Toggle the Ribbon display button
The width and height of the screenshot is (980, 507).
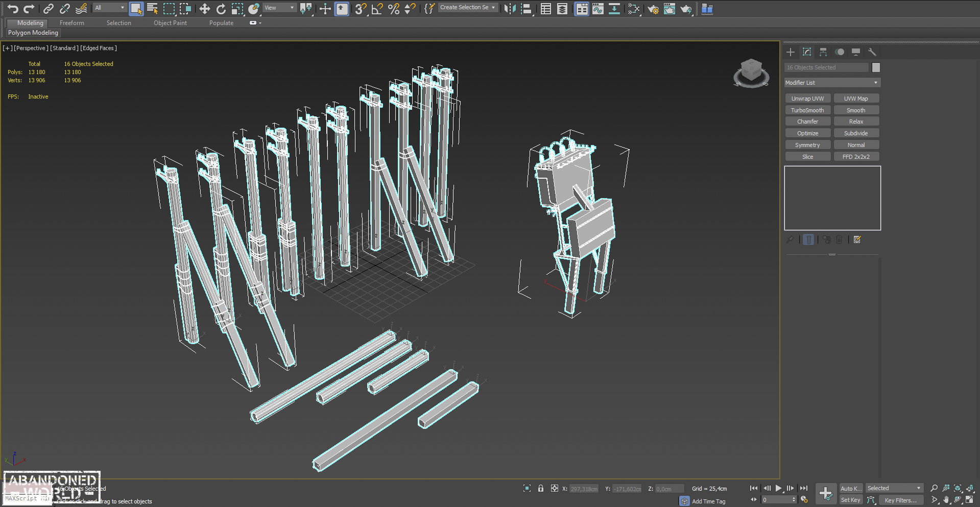tap(582, 9)
